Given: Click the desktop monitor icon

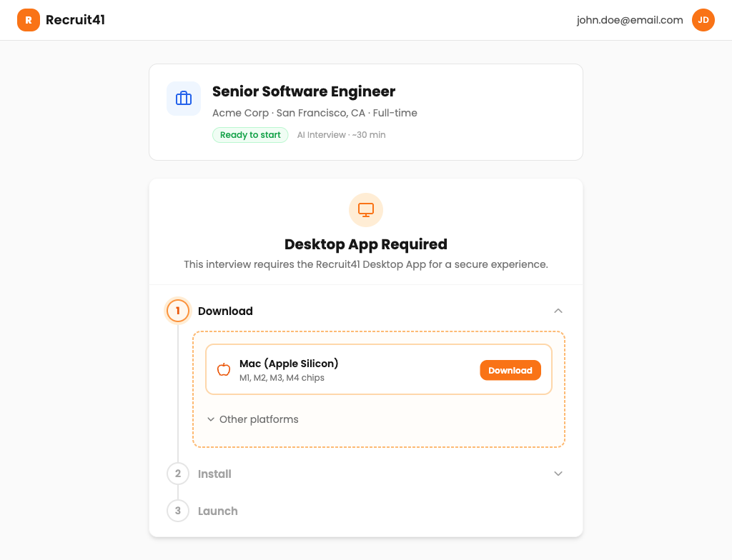Looking at the screenshot, I should coord(366,210).
